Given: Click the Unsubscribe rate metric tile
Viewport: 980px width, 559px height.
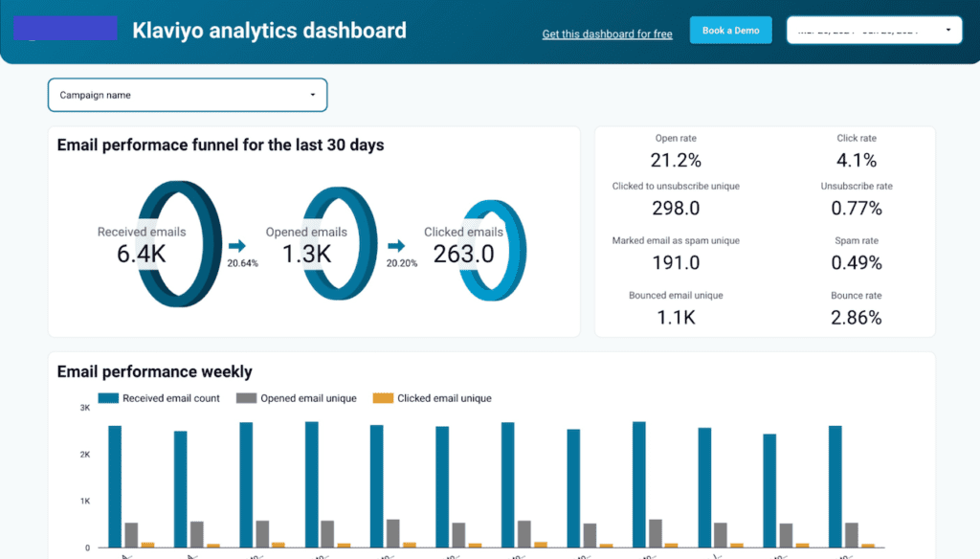Looking at the screenshot, I should pyautogui.click(x=856, y=198).
